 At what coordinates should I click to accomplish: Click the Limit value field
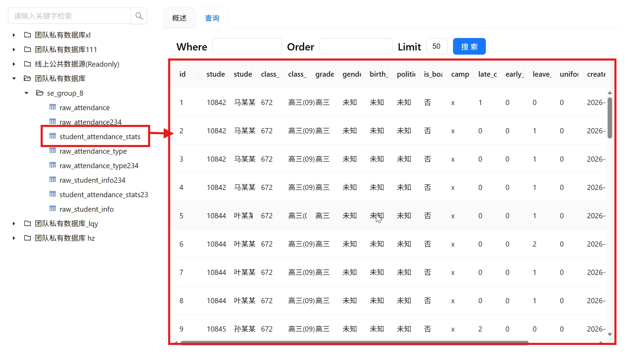(x=437, y=46)
